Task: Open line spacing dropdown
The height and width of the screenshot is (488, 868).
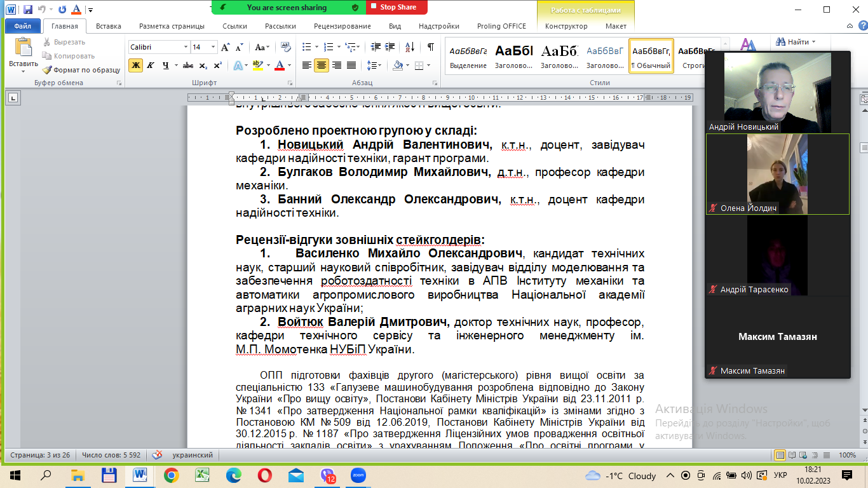Action: 375,65
